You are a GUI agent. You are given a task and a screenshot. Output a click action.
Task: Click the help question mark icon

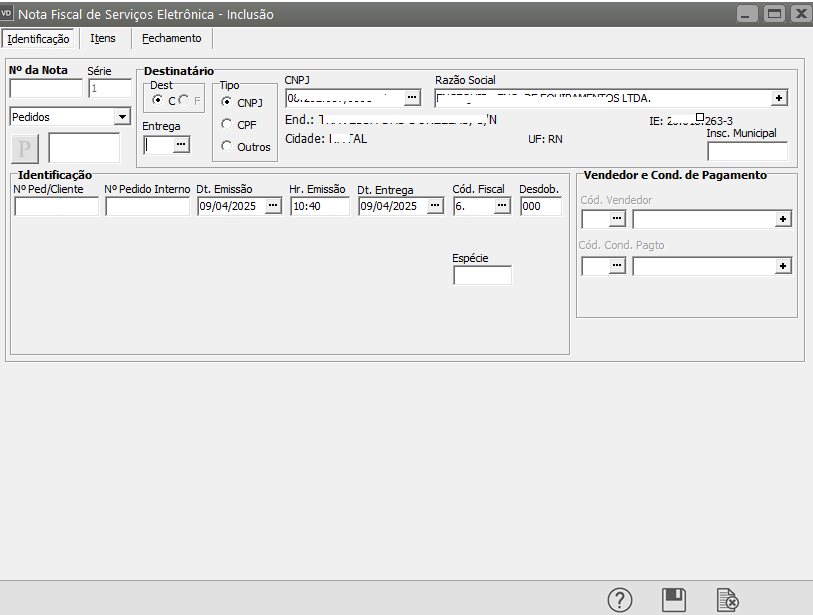(x=620, y=600)
